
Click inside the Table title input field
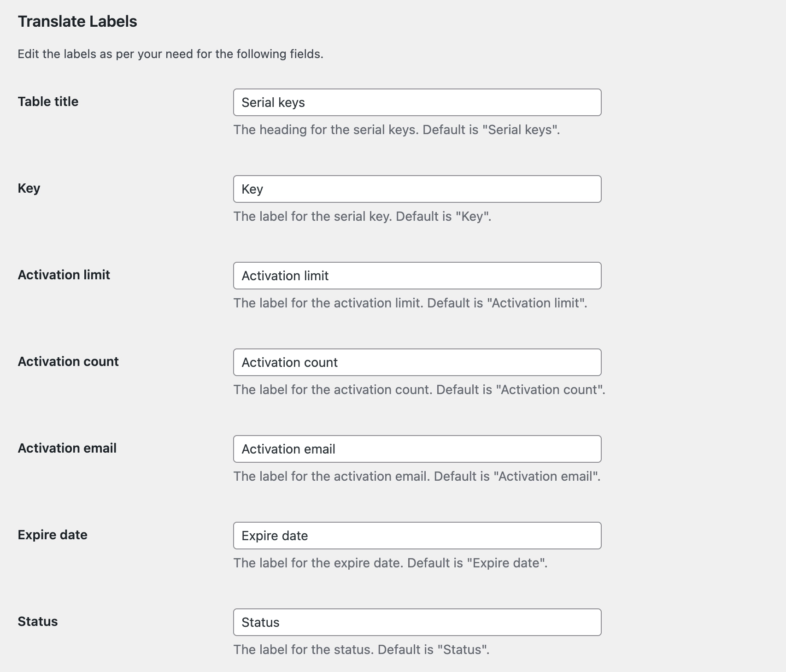coord(417,102)
